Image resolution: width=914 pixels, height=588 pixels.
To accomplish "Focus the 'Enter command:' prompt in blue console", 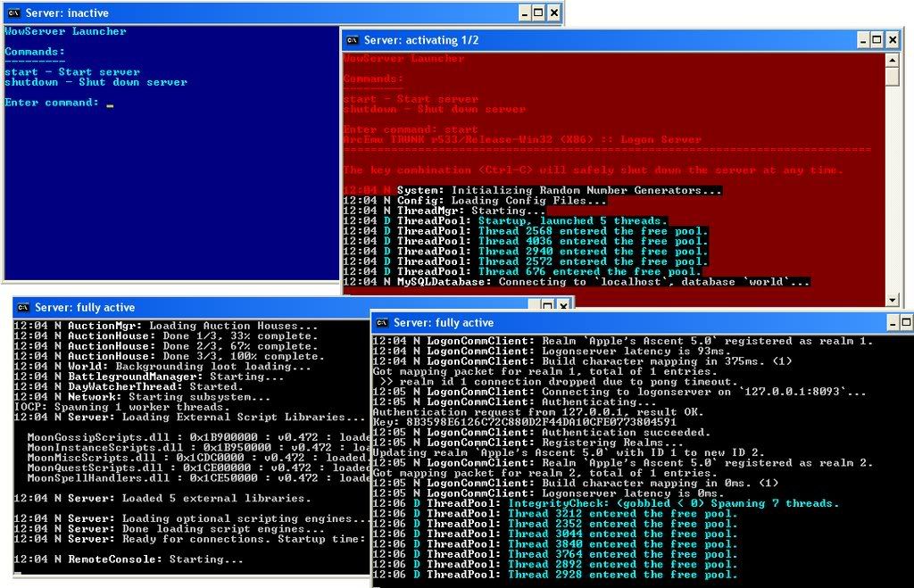I will pos(110,104).
